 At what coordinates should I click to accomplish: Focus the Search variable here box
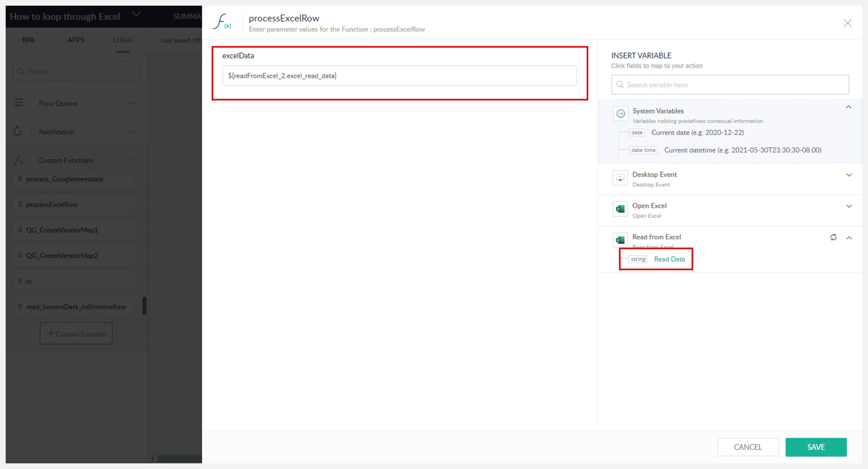(x=735, y=85)
